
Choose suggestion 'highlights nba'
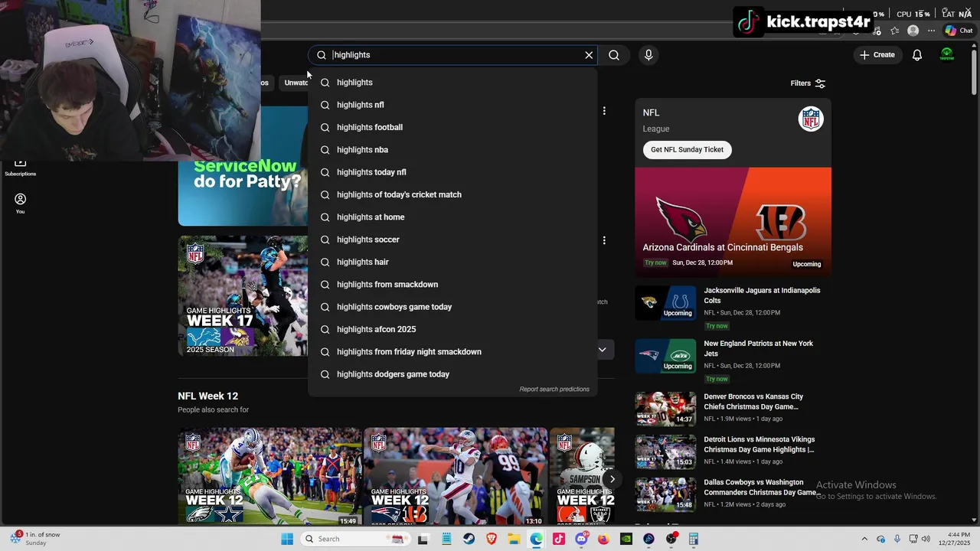point(452,150)
